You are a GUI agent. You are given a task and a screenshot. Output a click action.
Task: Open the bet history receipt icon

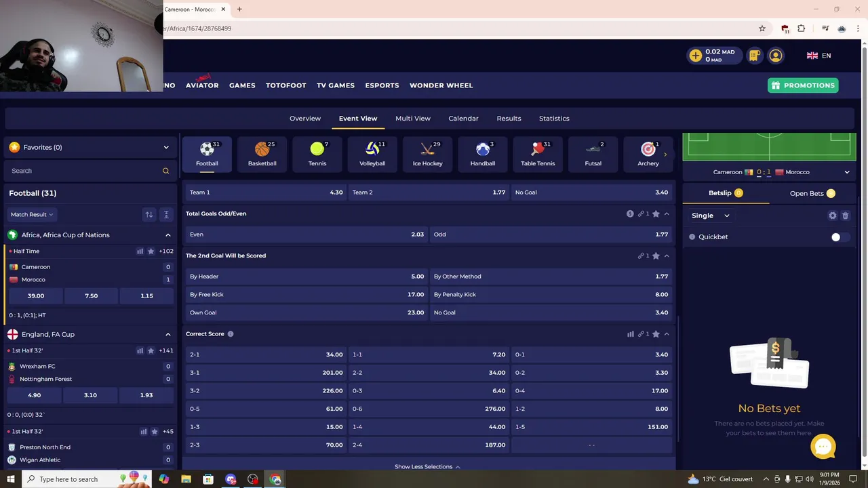[x=754, y=56]
